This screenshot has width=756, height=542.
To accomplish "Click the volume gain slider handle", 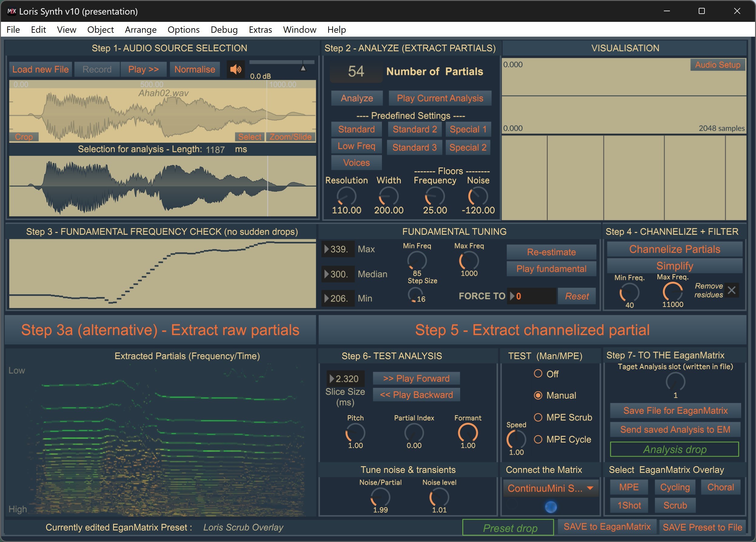I will pyautogui.click(x=303, y=68).
